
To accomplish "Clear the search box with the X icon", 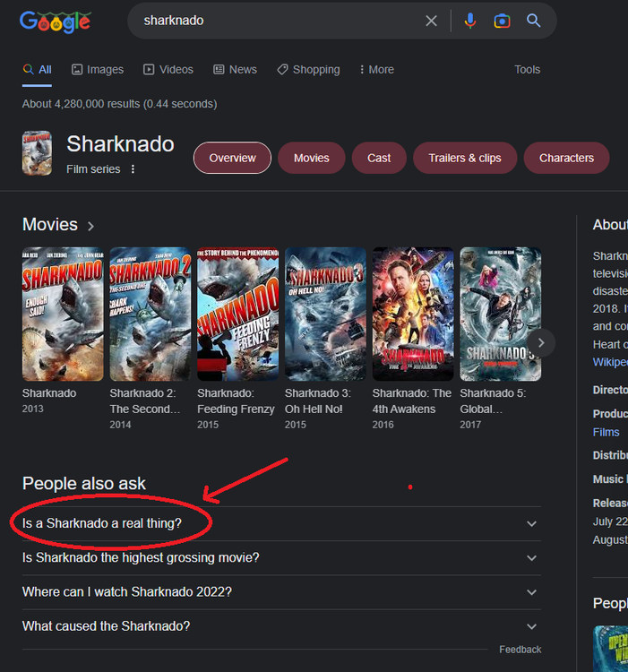I will pos(432,21).
